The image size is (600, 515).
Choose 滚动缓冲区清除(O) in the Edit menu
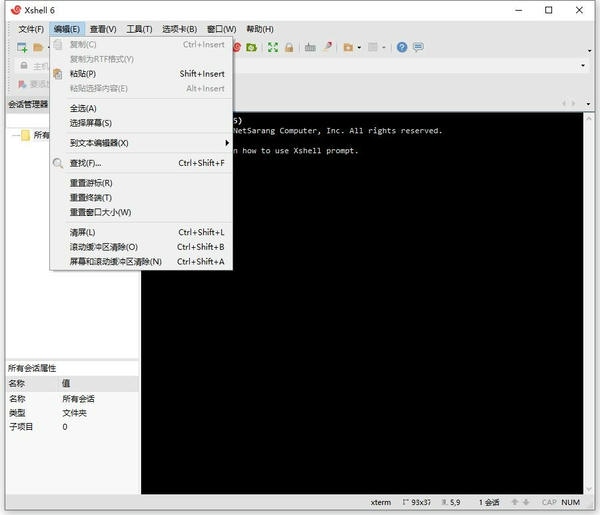[x=141, y=247]
